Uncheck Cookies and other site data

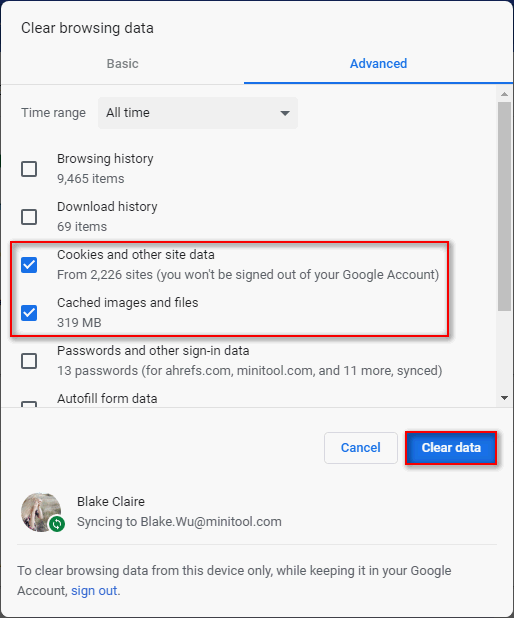pos(29,265)
